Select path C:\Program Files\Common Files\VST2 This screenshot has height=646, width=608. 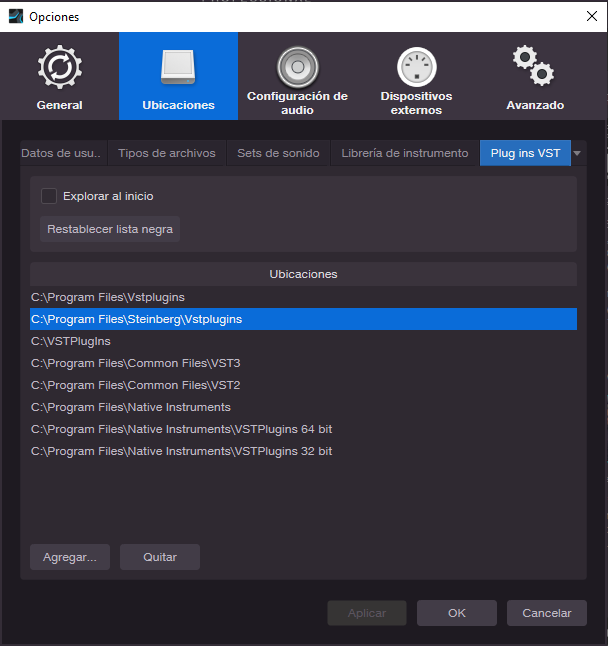(x=303, y=385)
